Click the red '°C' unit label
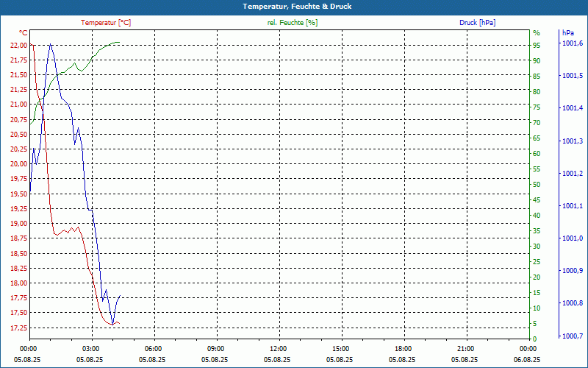This screenshot has height=368, width=588. pyautogui.click(x=24, y=33)
